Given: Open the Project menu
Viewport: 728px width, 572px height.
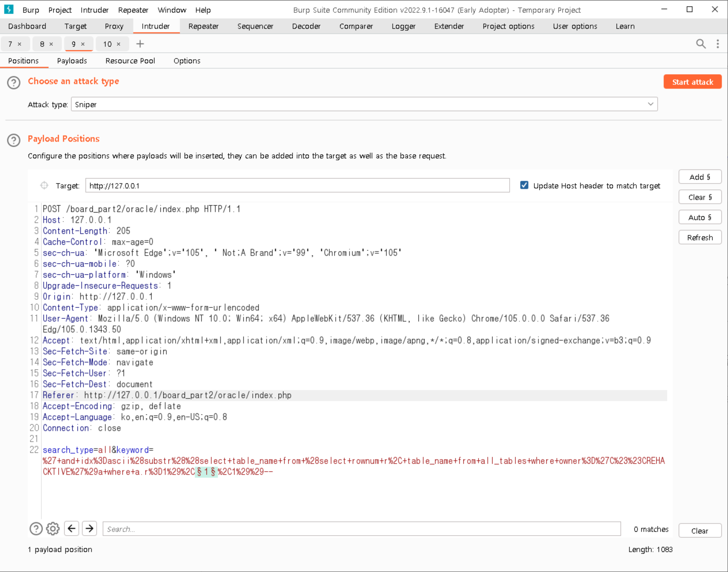Looking at the screenshot, I should coord(60,10).
